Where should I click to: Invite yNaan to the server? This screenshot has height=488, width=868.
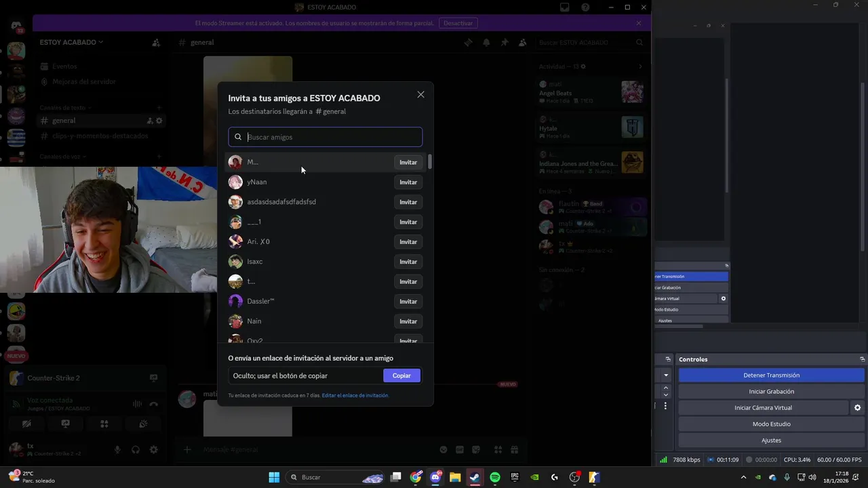pos(408,182)
